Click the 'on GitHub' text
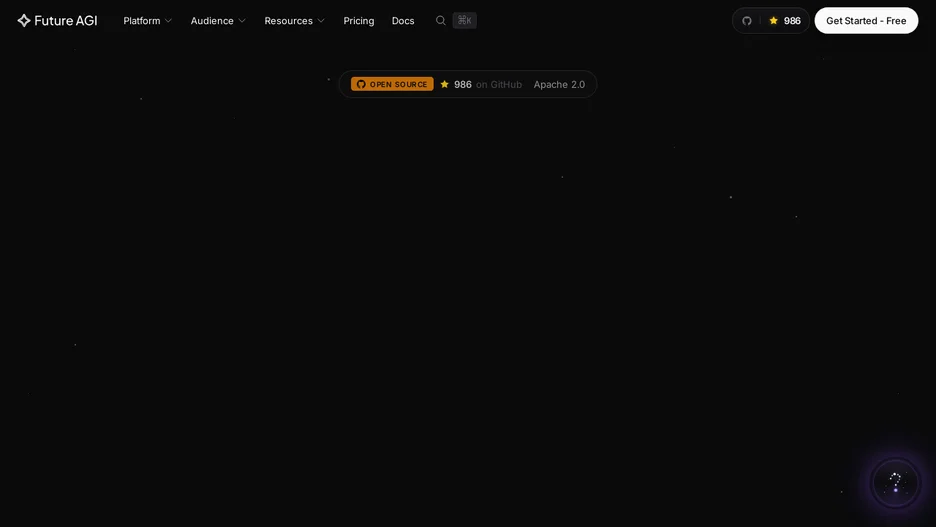 point(499,85)
